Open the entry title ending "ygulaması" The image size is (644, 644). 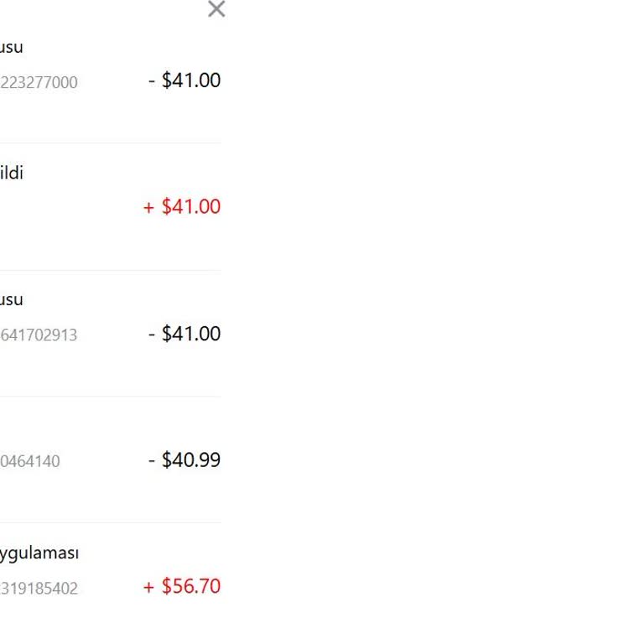39,553
